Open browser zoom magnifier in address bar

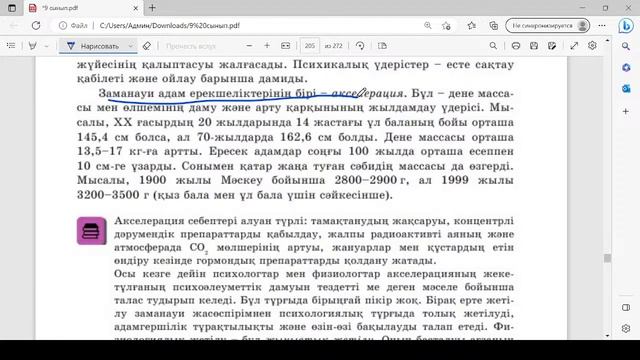[x=427, y=25]
